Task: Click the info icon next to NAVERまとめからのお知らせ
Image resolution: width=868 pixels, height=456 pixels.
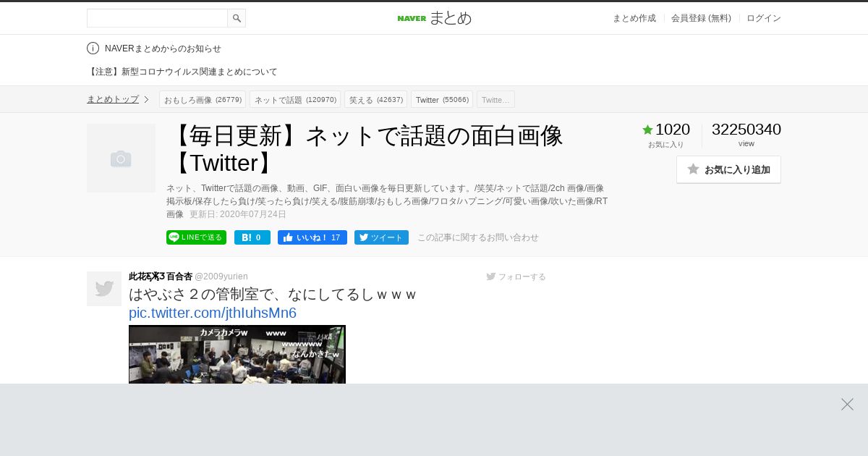Action: click(x=93, y=48)
